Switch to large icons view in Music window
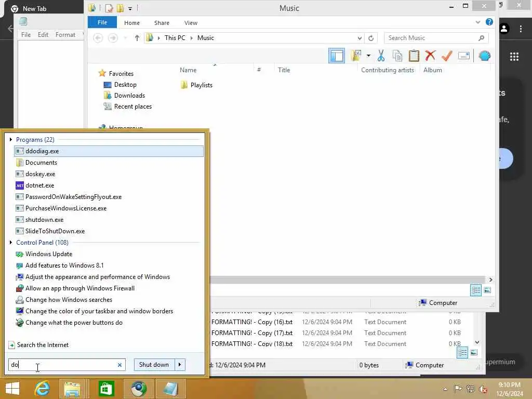The height and width of the screenshot is (399, 532). point(487,290)
